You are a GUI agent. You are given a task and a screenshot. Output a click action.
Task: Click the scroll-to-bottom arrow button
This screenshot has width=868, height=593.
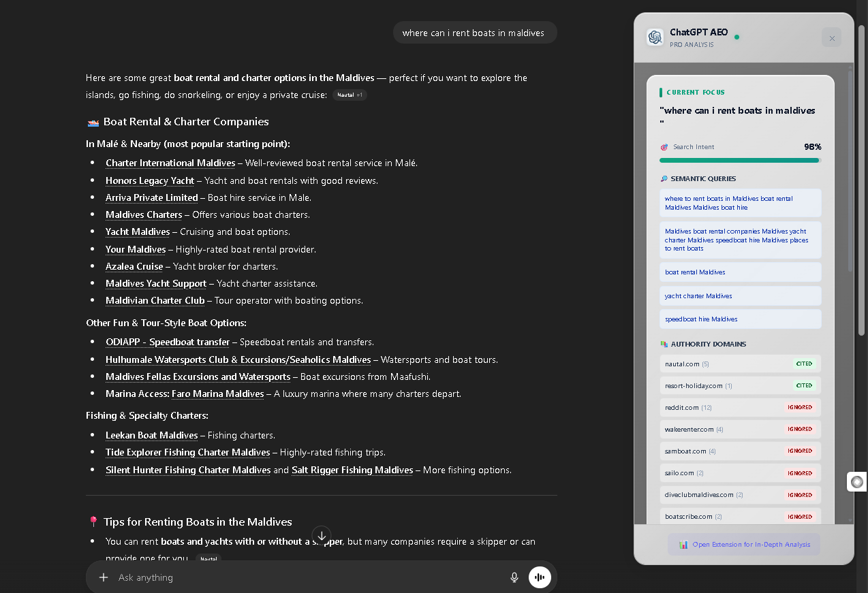[322, 534]
